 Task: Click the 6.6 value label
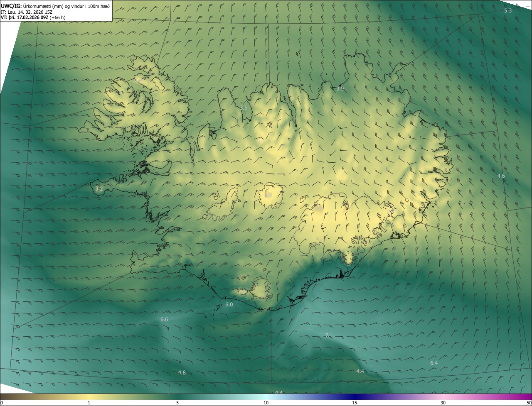164,319
